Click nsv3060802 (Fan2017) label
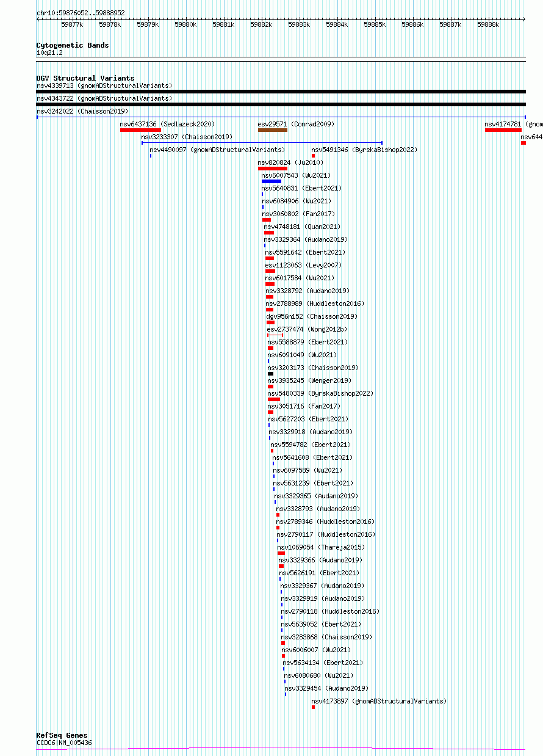The image size is (543, 756). 298,214
